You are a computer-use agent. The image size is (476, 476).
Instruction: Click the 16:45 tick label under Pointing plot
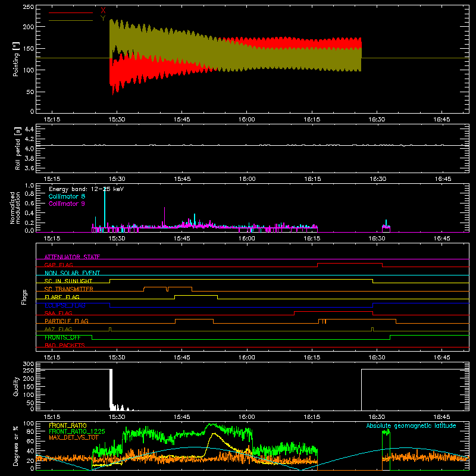[x=441, y=120]
